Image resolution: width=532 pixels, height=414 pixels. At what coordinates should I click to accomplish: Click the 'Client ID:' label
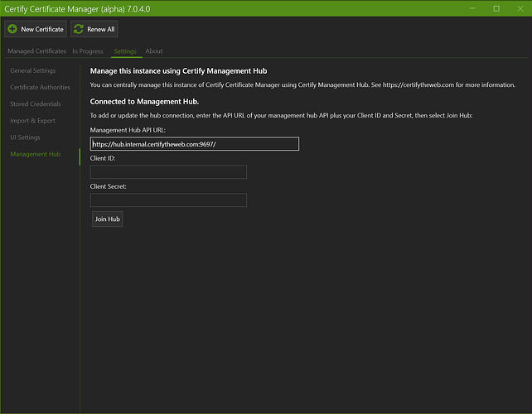[103, 158]
